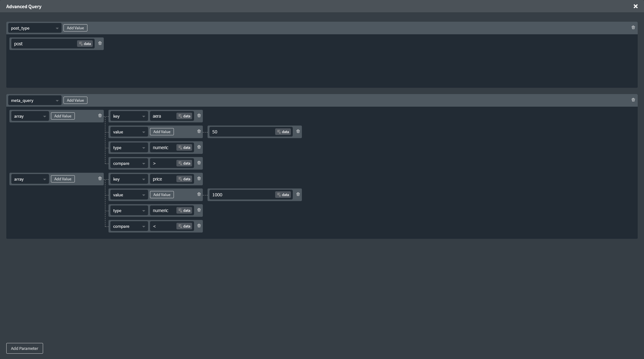
Task: Delete the "<" compare row
Action: pos(199,226)
